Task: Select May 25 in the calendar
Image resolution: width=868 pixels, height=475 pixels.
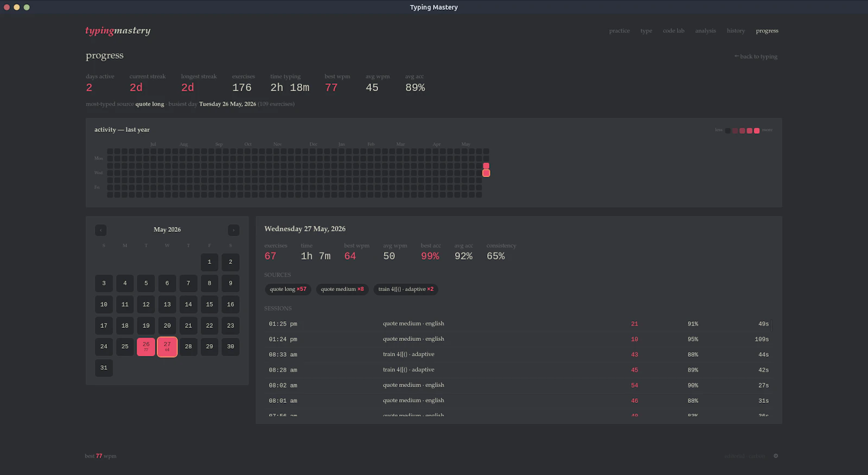Action: (125, 346)
